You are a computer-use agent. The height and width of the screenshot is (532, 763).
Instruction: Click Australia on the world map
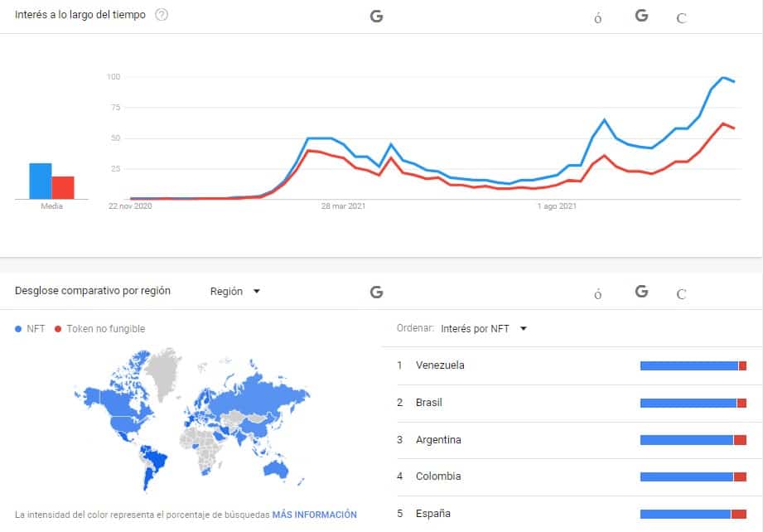tap(275, 469)
